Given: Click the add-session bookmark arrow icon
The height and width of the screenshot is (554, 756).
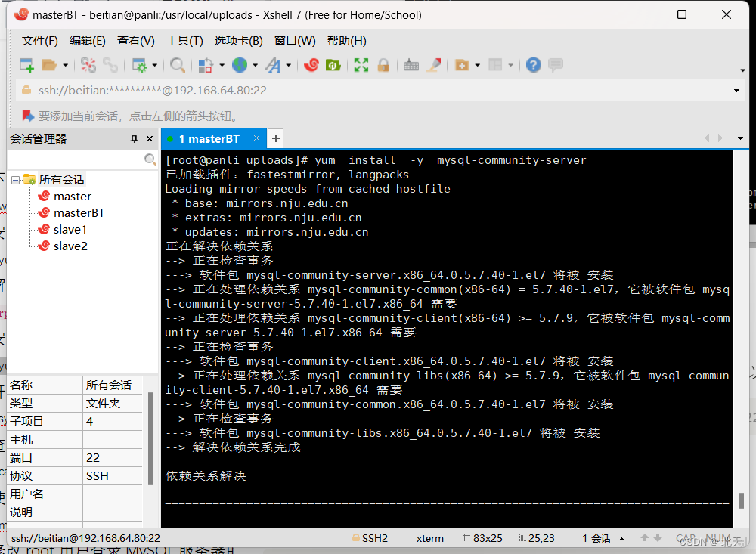Looking at the screenshot, I should (x=27, y=116).
